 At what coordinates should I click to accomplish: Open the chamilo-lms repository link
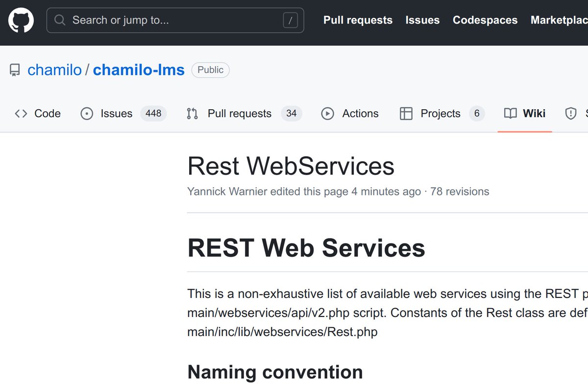(x=139, y=70)
